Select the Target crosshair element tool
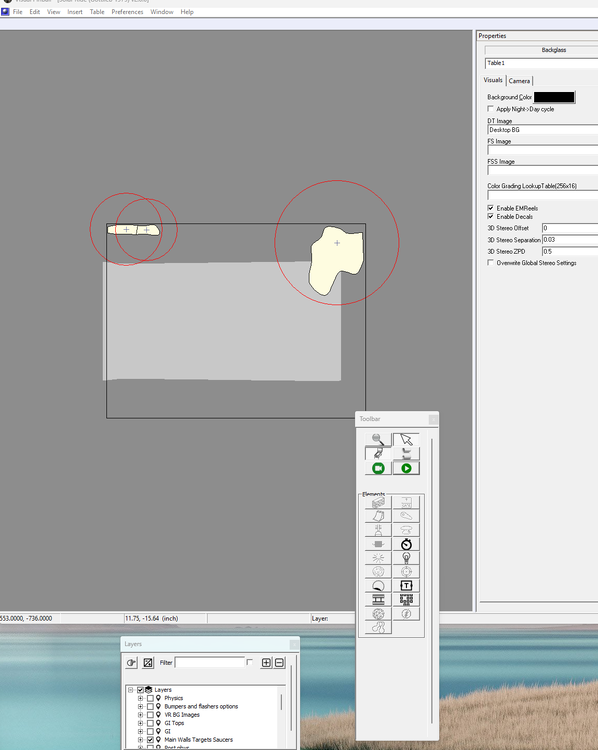Screen dimensions: 598x750 (x=406, y=572)
